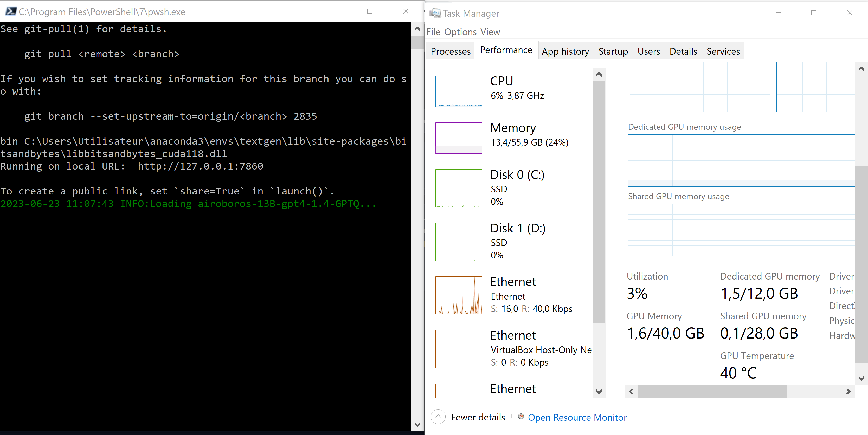Screen dimensions: 868x435
Task: Select the VirtualBox Host-Only network graph
Action: point(459,349)
